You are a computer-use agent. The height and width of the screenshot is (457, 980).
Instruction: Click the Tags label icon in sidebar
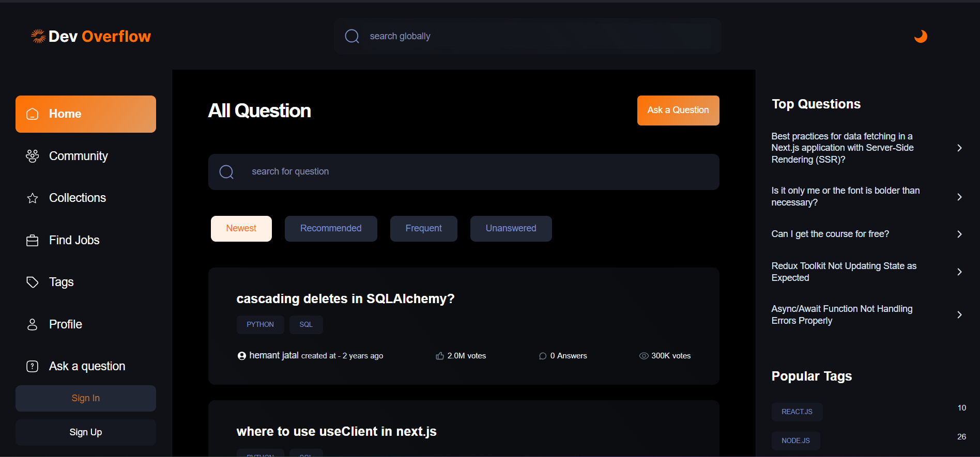pos(32,282)
